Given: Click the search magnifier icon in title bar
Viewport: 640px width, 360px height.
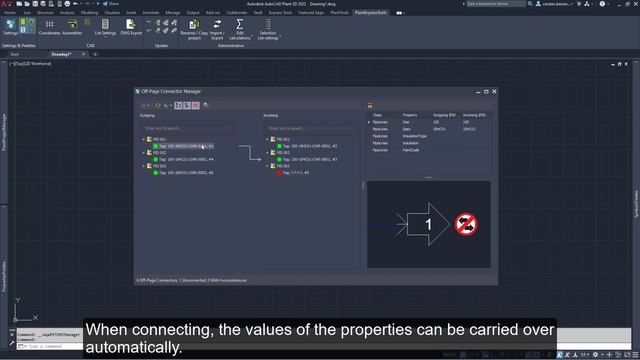Looking at the screenshot, I should (x=530, y=4).
